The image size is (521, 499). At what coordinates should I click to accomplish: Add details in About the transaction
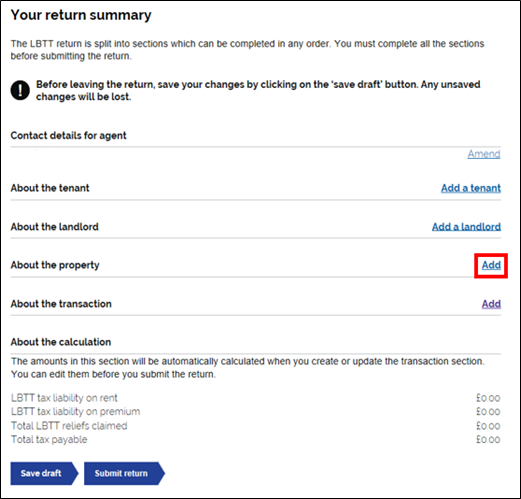click(491, 304)
